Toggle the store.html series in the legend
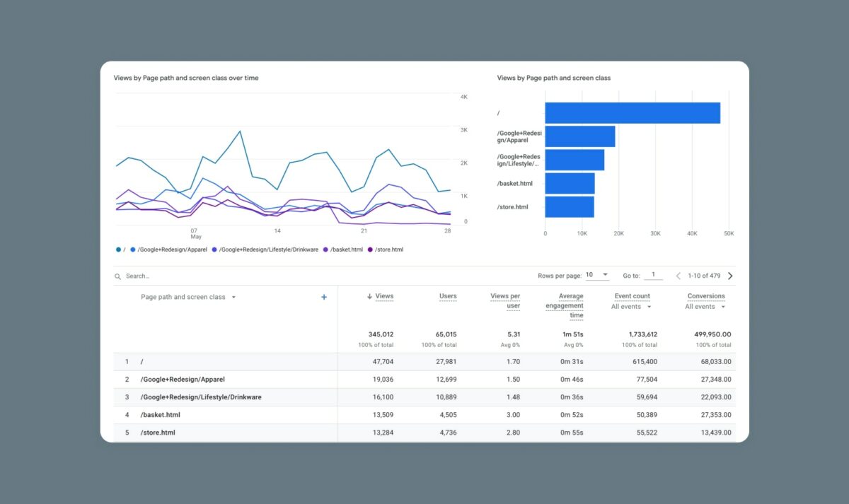849x504 pixels. point(371,250)
